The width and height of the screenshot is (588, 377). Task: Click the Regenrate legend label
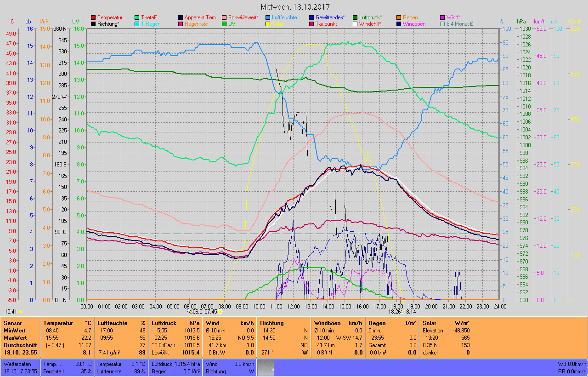click(197, 24)
